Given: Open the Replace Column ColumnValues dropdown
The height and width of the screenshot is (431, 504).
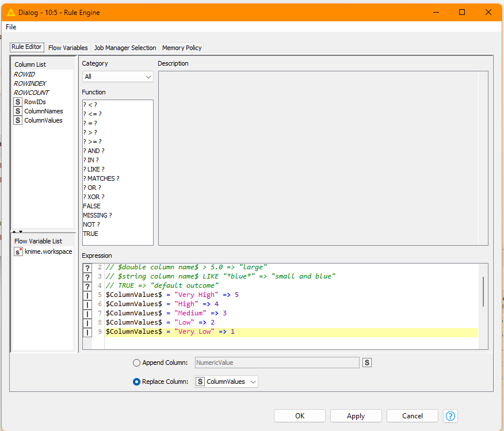Looking at the screenshot, I should 226,382.
